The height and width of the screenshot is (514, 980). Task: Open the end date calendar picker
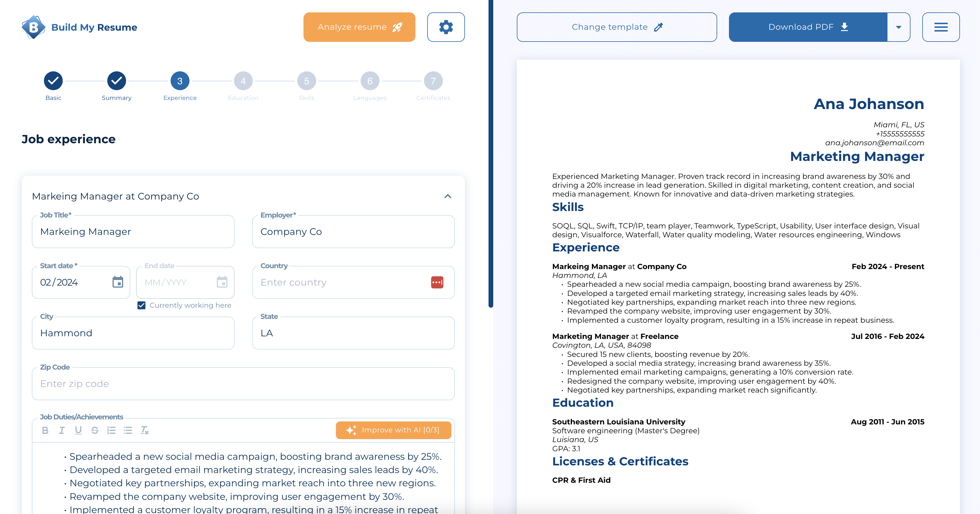(222, 282)
